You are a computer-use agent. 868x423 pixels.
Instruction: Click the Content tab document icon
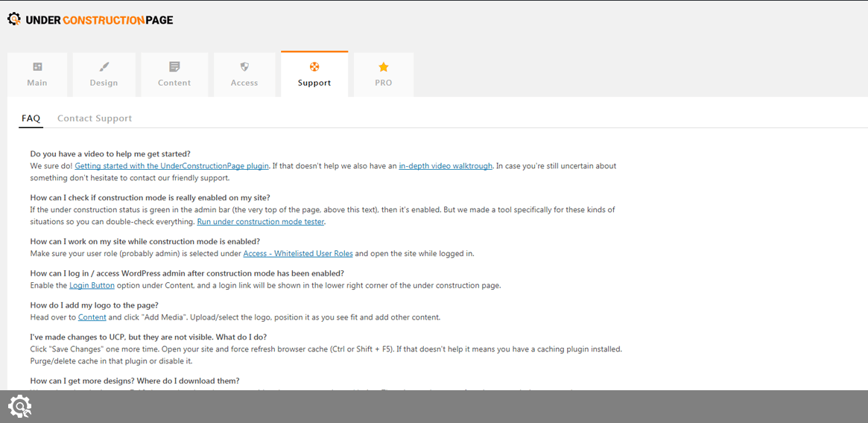[174, 67]
